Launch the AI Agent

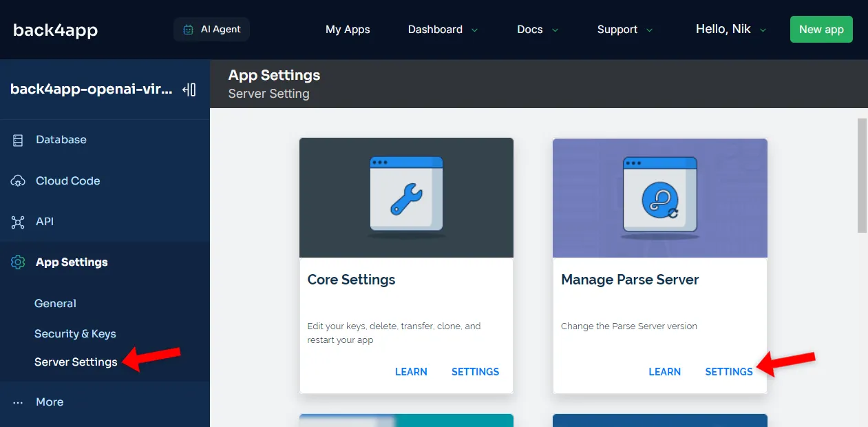[x=211, y=29]
